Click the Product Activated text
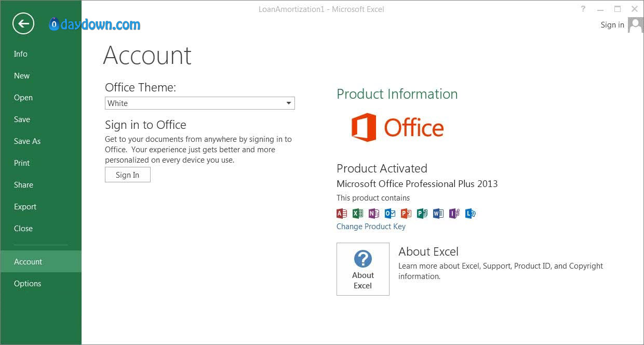Image resolution: width=644 pixels, height=345 pixels. tap(382, 168)
